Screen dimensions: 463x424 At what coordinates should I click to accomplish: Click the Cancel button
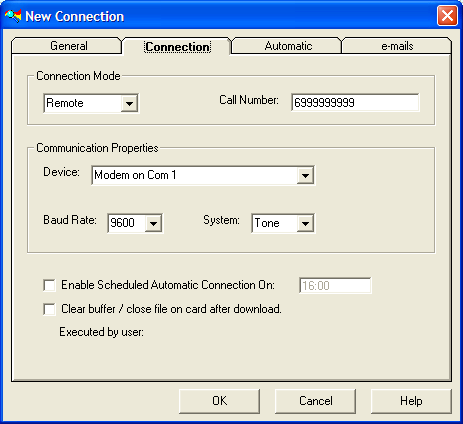tap(315, 401)
